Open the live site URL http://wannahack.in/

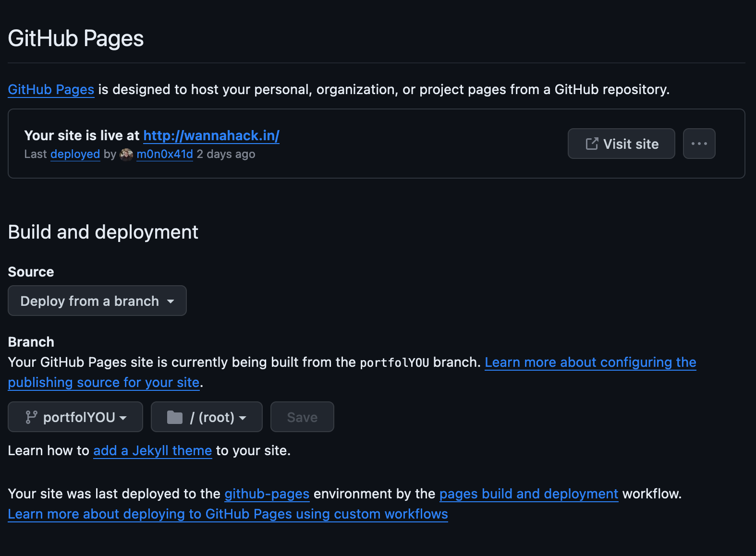[211, 135]
